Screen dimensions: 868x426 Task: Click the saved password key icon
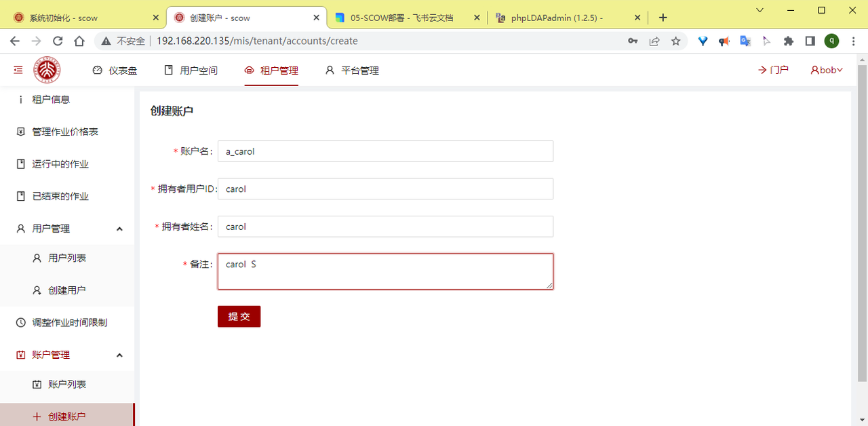632,41
